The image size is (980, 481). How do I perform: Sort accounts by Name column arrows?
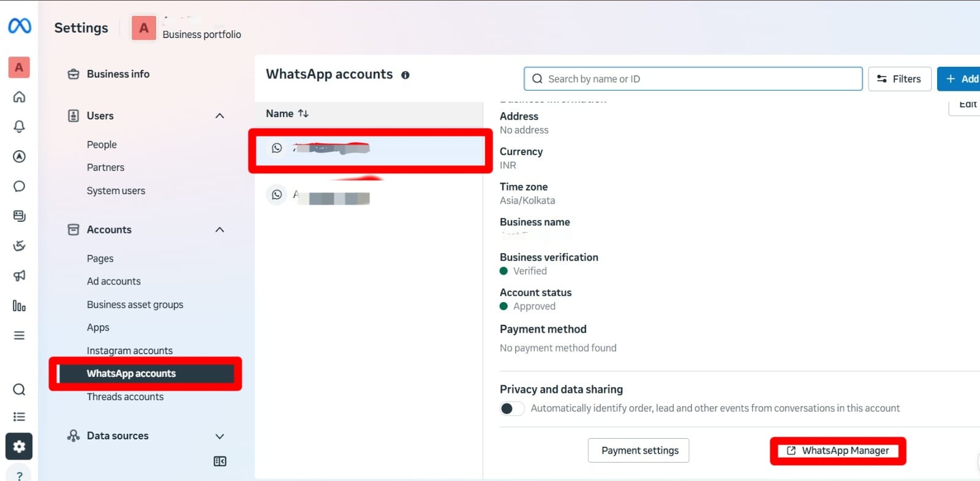click(303, 113)
